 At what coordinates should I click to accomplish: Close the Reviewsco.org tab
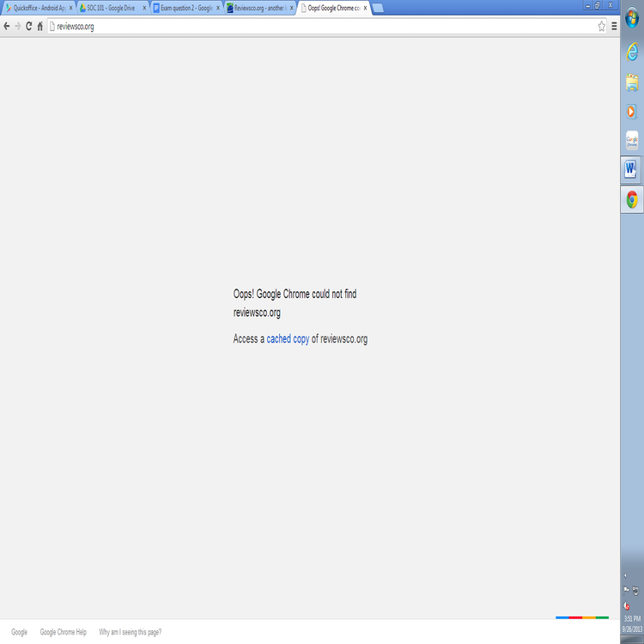click(292, 8)
